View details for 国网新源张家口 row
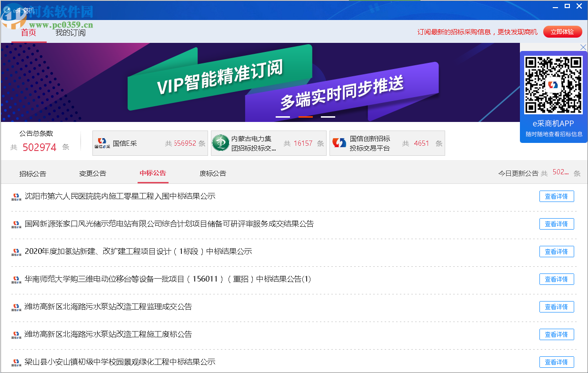The image size is (588, 373). coord(557,224)
